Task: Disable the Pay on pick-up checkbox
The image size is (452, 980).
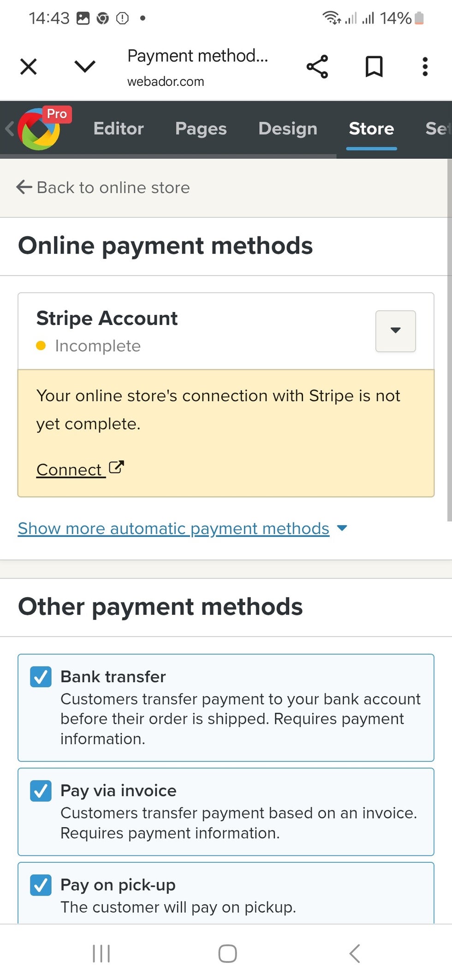Action: [x=41, y=885]
